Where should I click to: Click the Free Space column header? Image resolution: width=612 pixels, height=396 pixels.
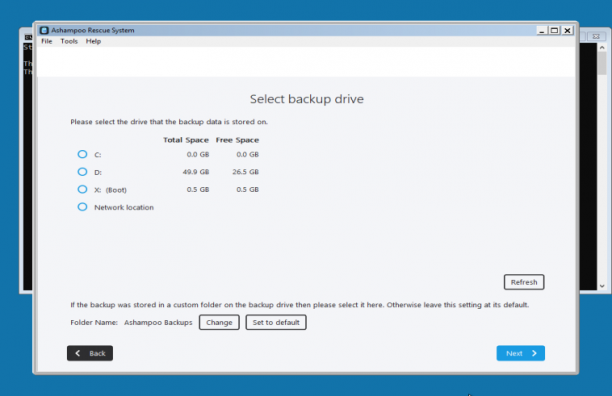tap(237, 140)
